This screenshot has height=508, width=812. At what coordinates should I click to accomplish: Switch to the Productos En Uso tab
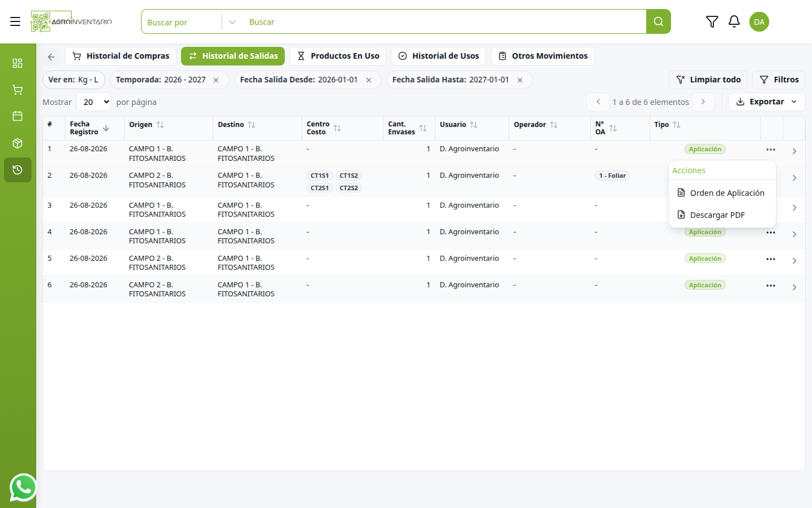tap(338, 56)
